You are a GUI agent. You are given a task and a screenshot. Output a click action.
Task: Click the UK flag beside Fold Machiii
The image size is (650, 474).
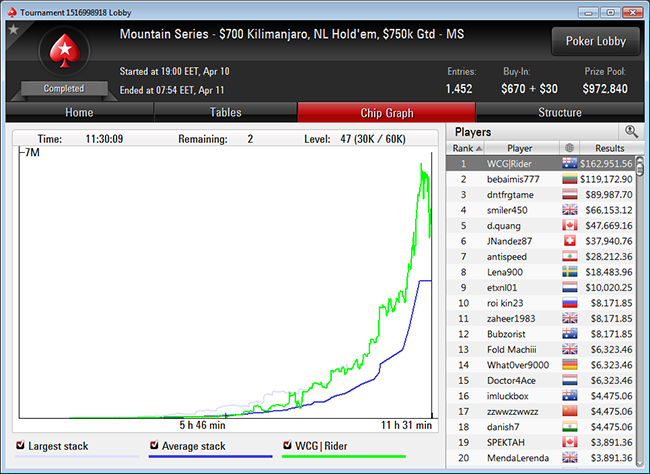pyautogui.click(x=570, y=349)
